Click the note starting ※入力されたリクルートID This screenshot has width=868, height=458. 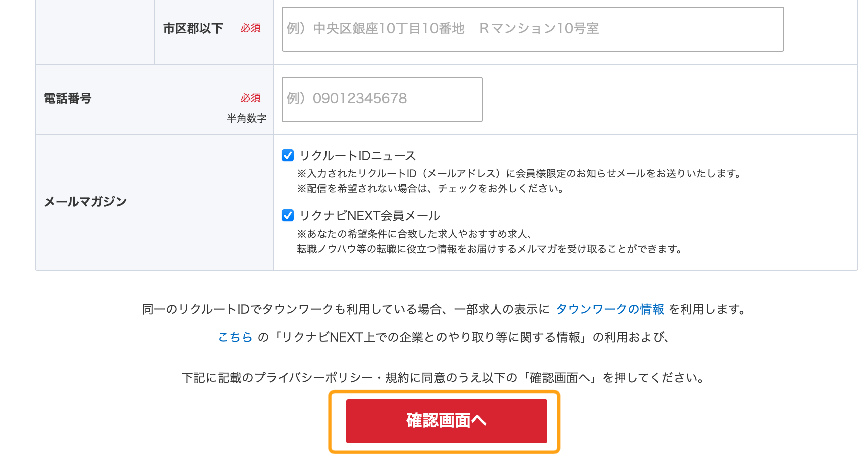pyautogui.click(x=519, y=174)
